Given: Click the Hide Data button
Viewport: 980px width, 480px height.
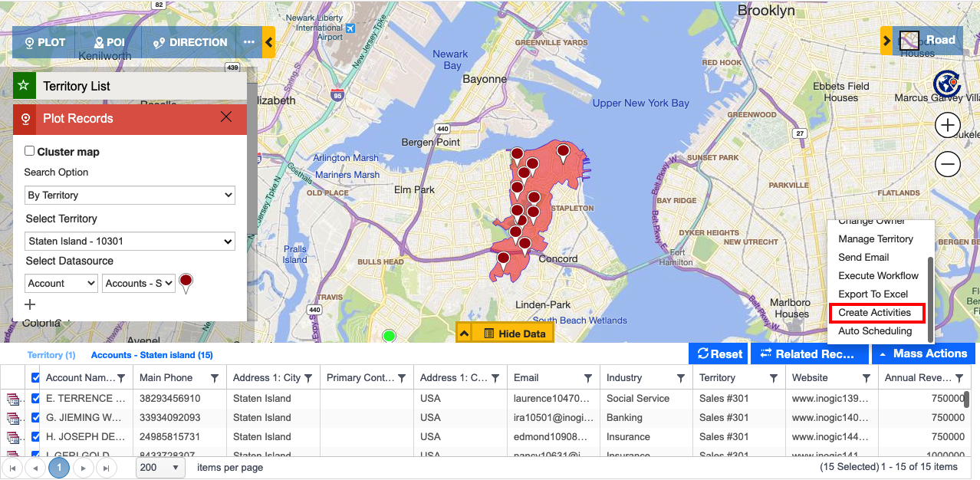Looking at the screenshot, I should pos(514,334).
